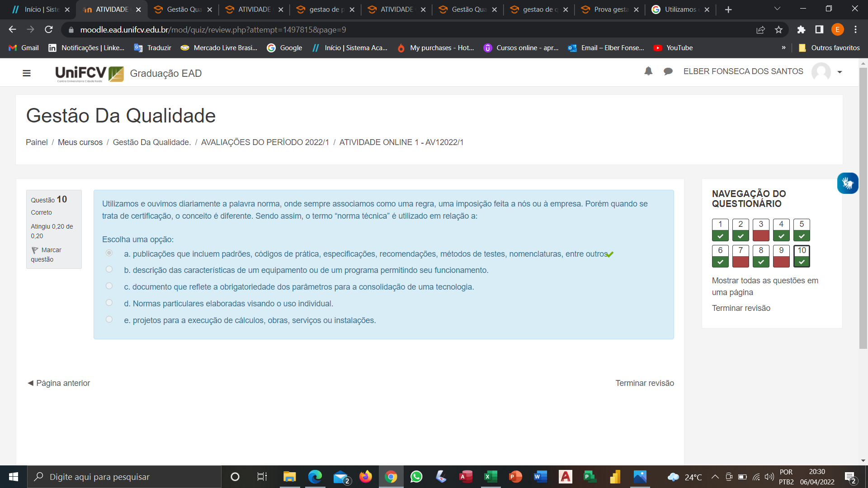The height and width of the screenshot is (488, 868).
Task: Open the browser tab search chevron
Action: pos(777,8)
